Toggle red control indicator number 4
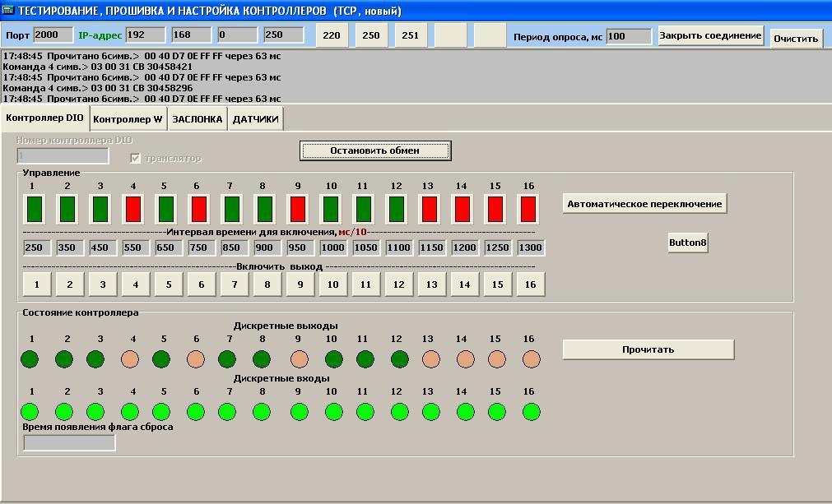Image resolution: width=832 pixels, height=504 pixels. point(133,210)
